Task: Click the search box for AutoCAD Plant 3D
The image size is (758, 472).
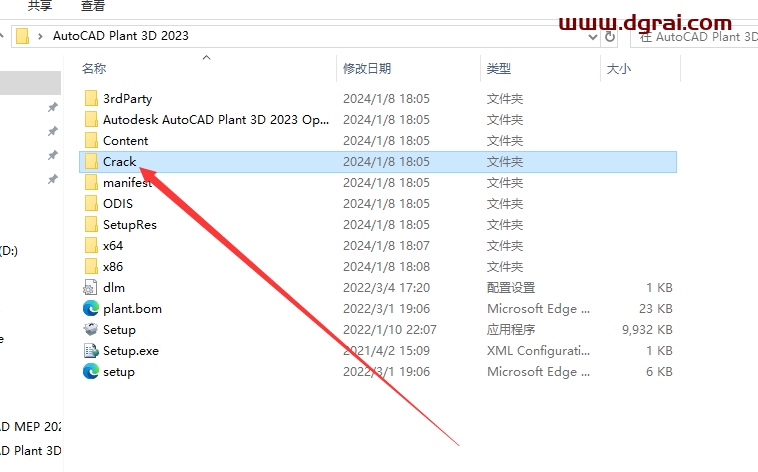Action: click(696, 37)
